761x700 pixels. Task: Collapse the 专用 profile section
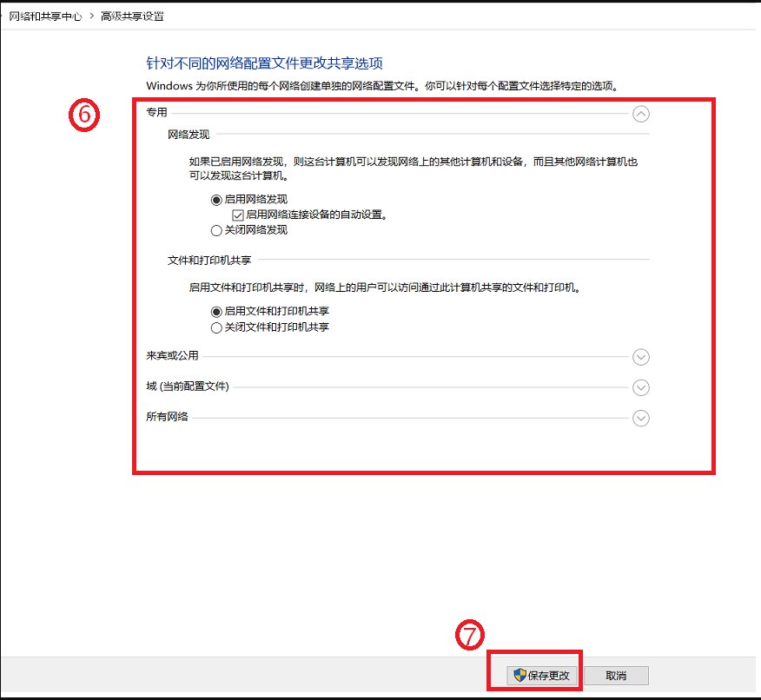tap(641, 114)
